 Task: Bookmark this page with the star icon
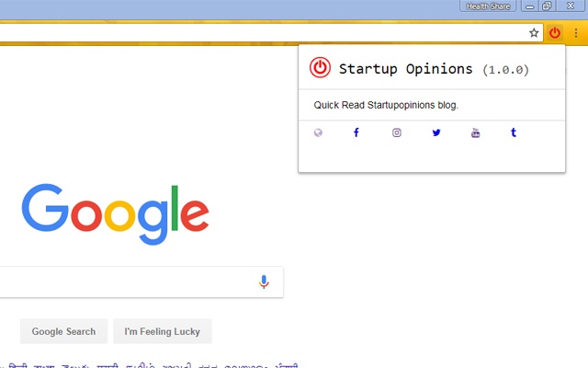pos(534,33)
